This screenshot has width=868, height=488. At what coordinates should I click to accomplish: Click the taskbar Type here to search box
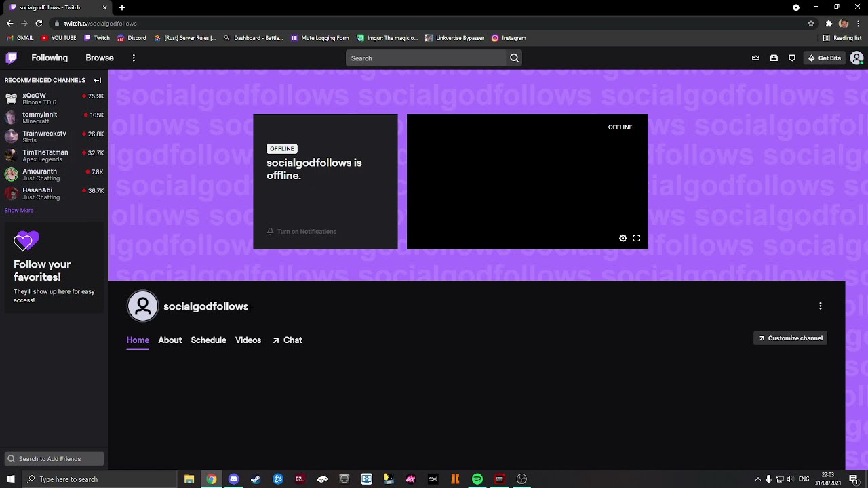click(100, 479)
